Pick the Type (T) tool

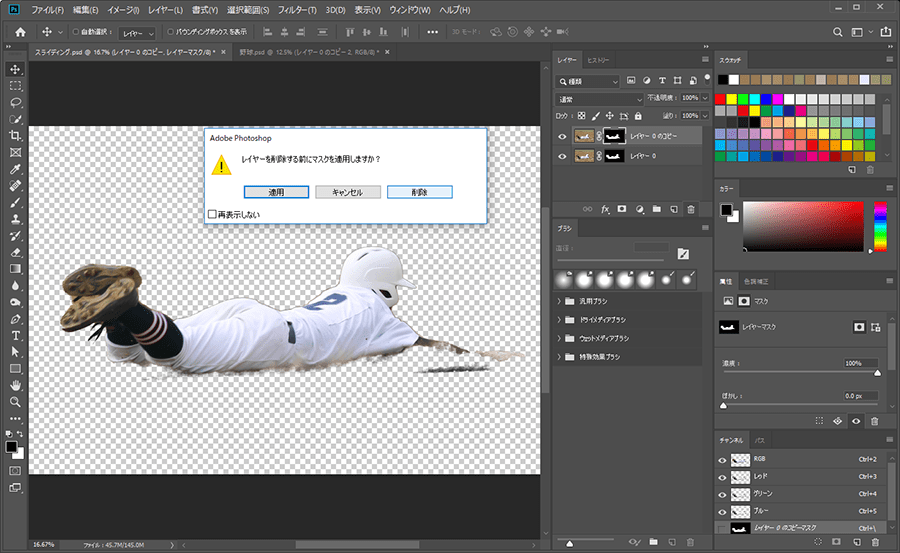click(x=15, y=335)
